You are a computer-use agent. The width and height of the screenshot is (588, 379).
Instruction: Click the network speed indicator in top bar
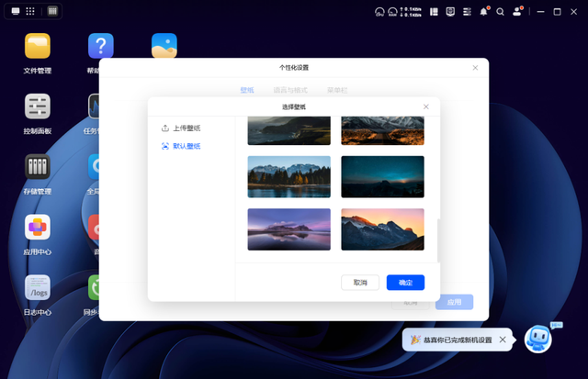411,12
